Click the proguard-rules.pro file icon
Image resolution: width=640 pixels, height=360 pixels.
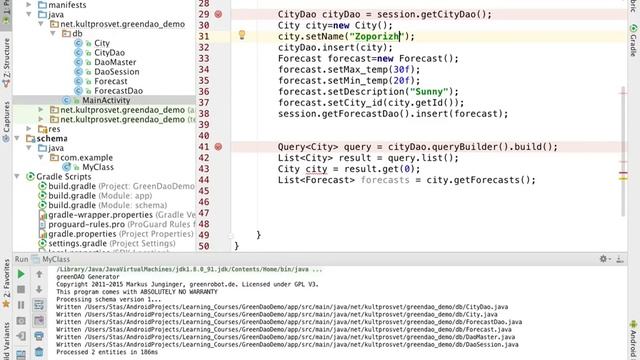point(42,224)
